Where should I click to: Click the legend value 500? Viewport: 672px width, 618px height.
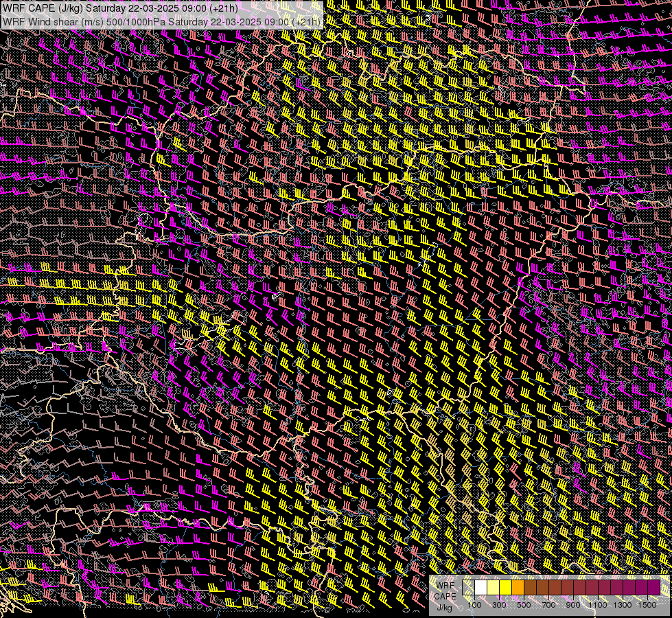click(524, 605)
